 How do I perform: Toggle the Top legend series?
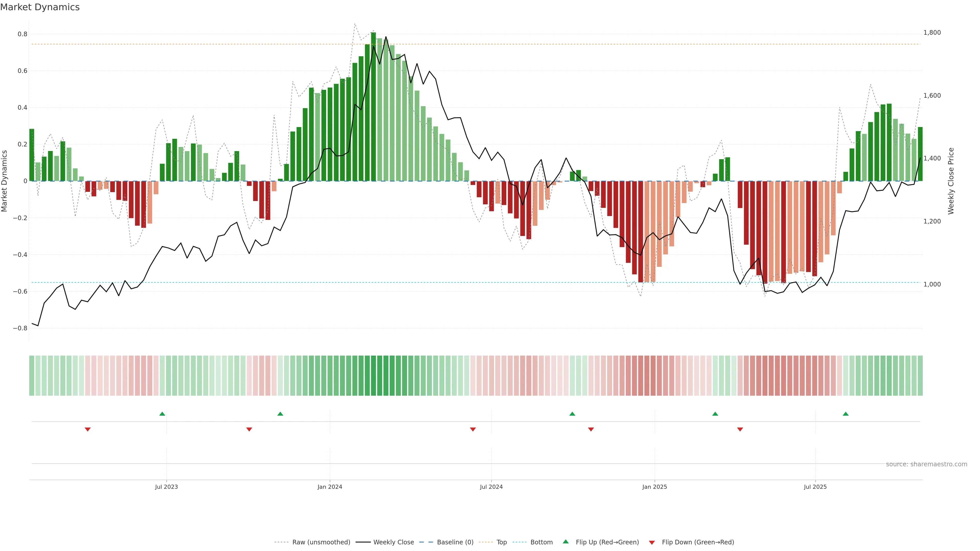coord(501,542)
